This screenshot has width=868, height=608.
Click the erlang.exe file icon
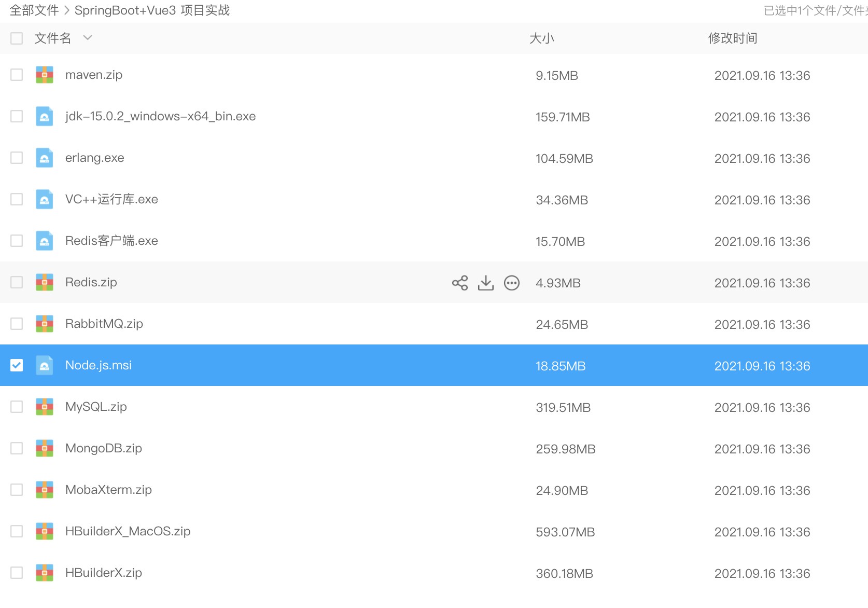pyautogui.click(x=45, y=158)
